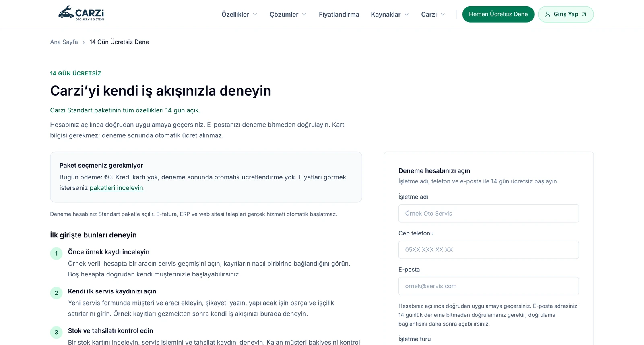Click 'Stok ve tahsilatı kontrol edin' step title
The image size is (644, 345).
point(111,331)
